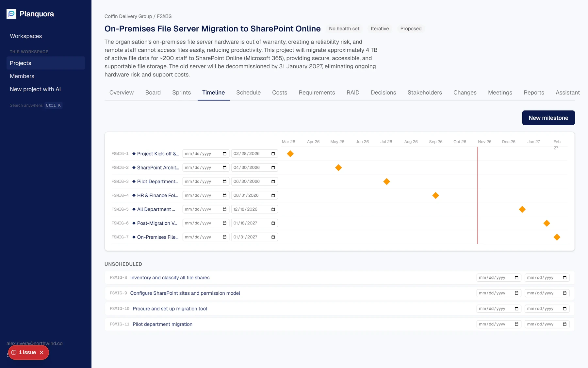The height and width of the screenshot is (368, 588).
Task: Open calendar picker for FSMIG-3 start date
Action: [224, 182]
